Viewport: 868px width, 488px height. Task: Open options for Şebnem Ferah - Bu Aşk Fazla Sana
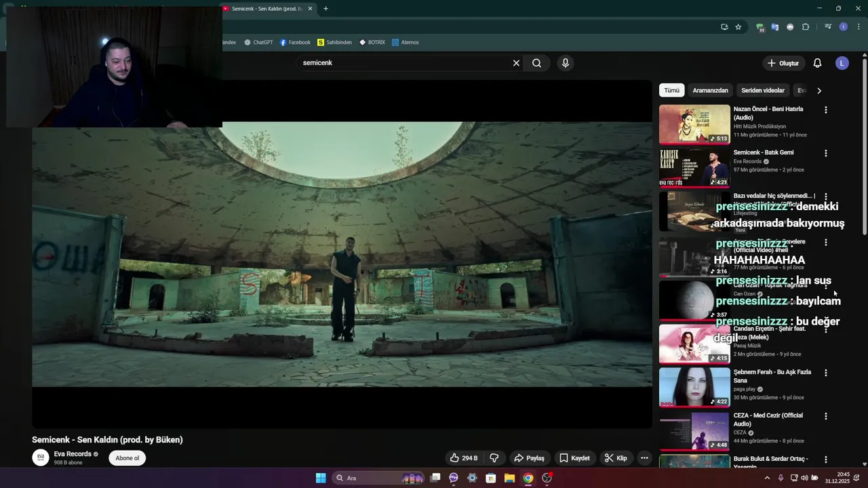[x=825, y=373]
